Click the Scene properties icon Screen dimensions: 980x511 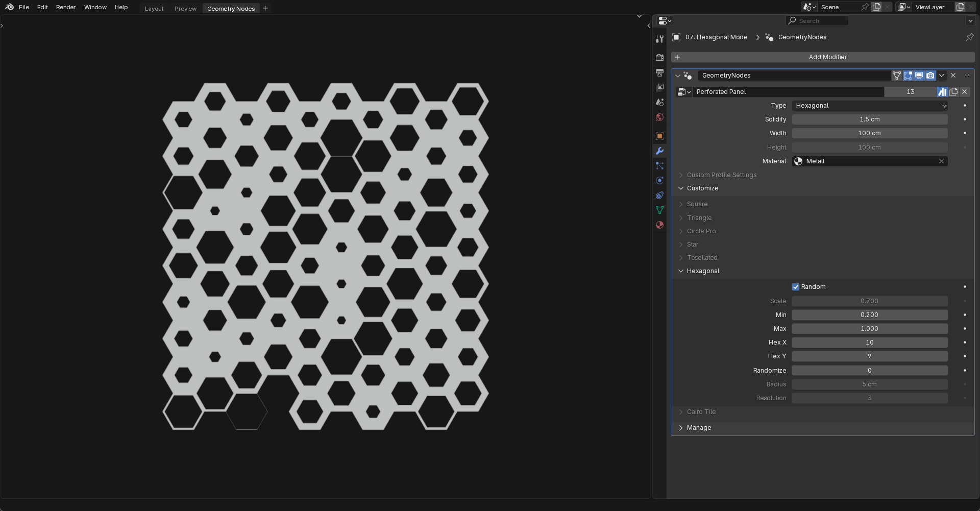point(659,102)
